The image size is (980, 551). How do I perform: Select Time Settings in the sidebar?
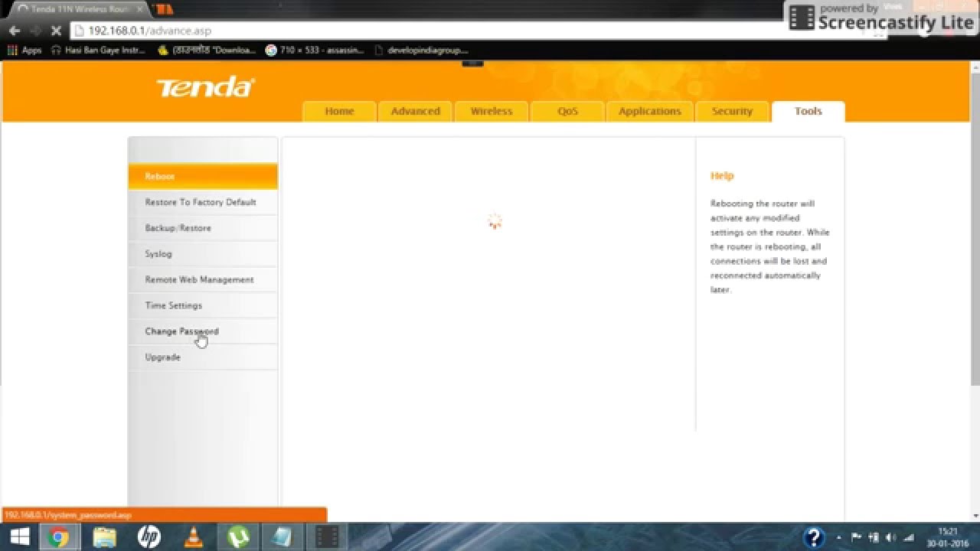[x=203, y=305]
